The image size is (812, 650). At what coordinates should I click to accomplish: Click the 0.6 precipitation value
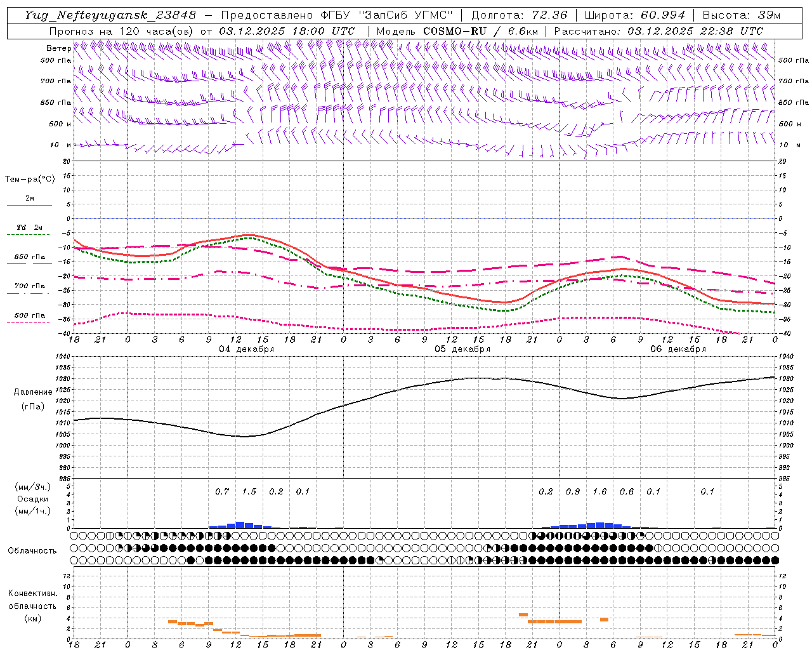pyautogui.click(x=627, y=492)
